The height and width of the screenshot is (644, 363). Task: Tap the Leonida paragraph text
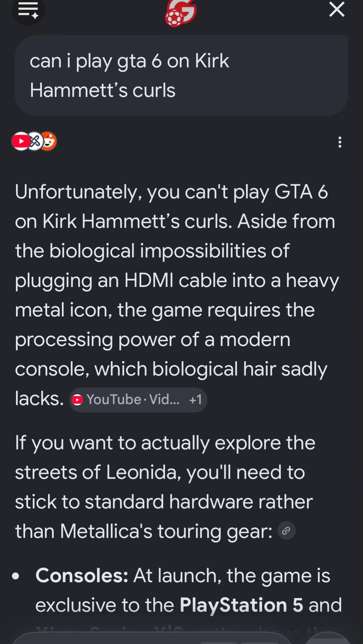tap(165, 487)
